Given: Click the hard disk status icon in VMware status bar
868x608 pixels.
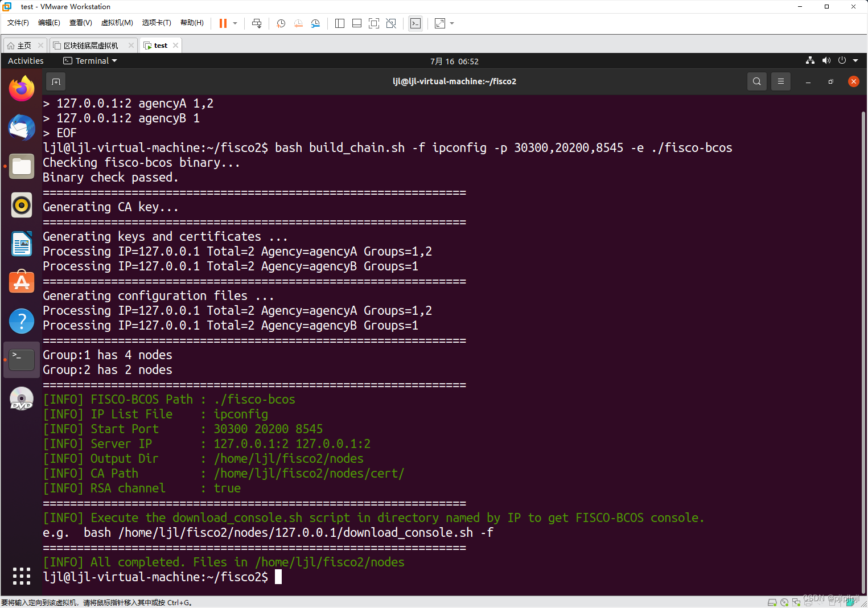Looking at the screenshot, I should (x=772, y=602).
